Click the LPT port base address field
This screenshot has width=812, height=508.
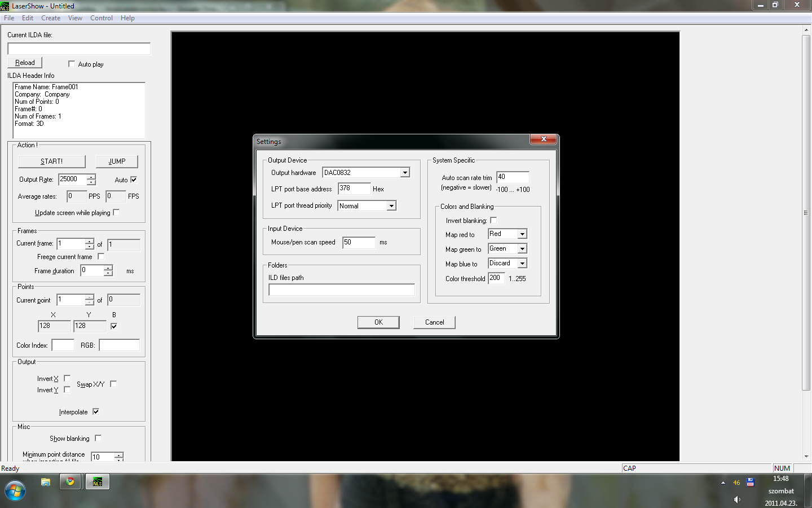coord(354,189)
